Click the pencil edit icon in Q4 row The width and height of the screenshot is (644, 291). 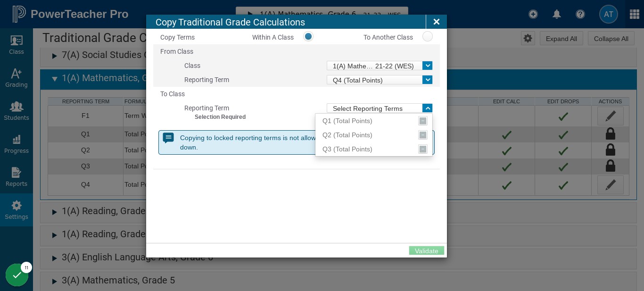pyautogui.click(x=611, y=185)
